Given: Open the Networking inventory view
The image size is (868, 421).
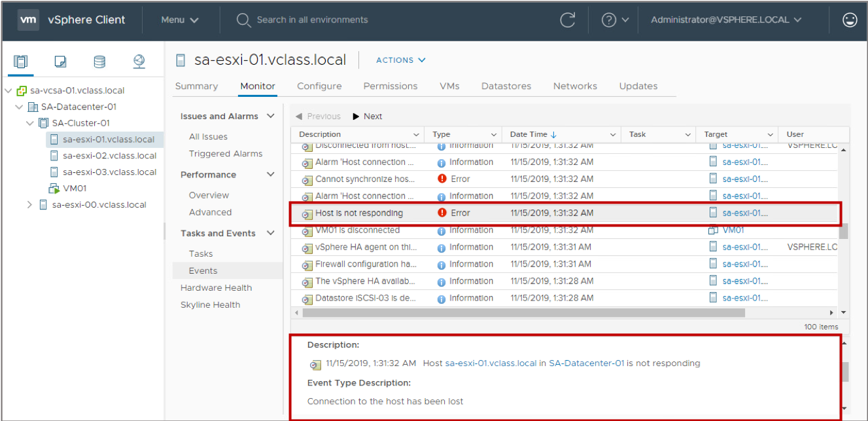Looking at the screenshot, I should (x=139, y=62).
